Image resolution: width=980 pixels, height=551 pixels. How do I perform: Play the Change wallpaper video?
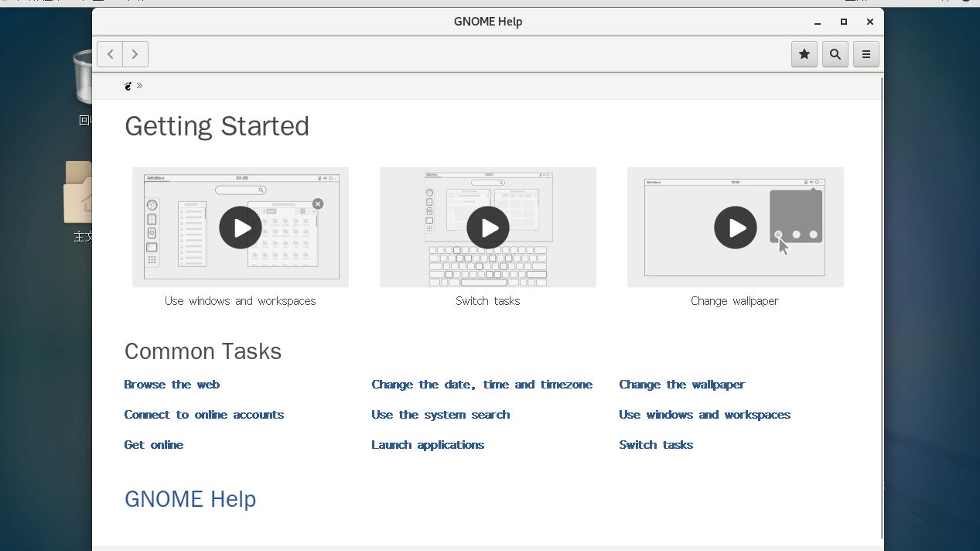(x=736, y=228)
